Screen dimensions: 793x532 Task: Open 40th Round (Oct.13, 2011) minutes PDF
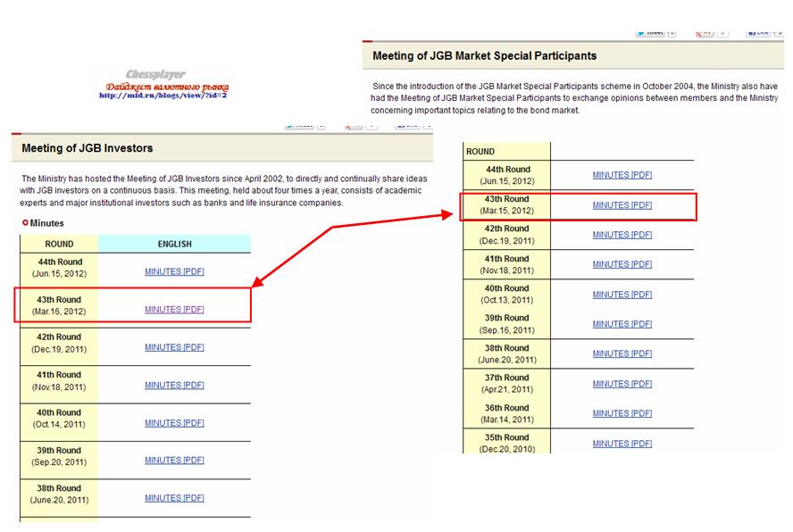[x=622, y=295]
